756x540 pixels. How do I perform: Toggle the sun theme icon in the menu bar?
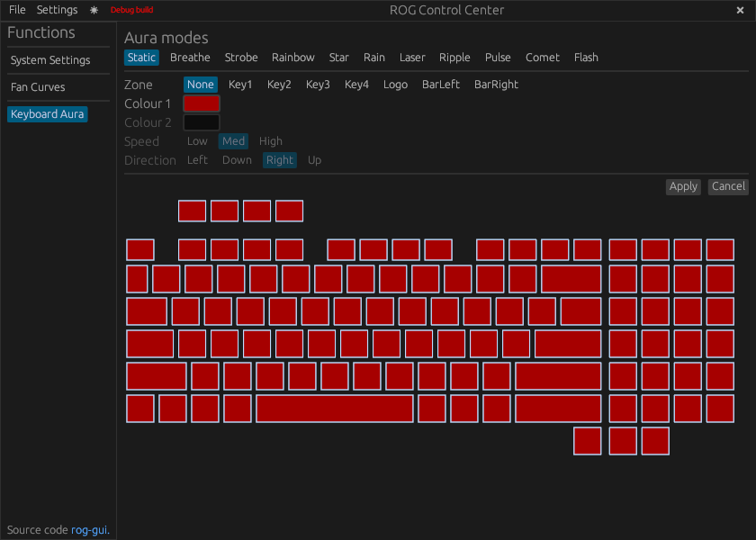94,10
